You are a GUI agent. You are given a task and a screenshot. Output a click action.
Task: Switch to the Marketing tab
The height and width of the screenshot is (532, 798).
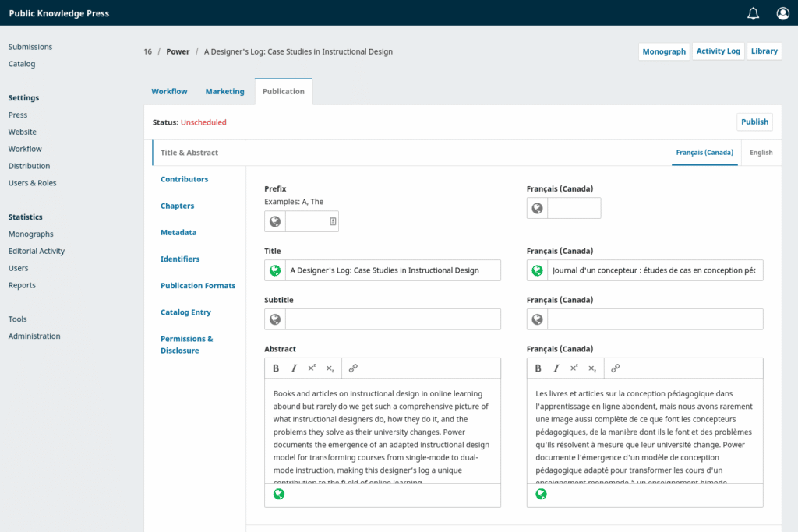click(224, 91)
